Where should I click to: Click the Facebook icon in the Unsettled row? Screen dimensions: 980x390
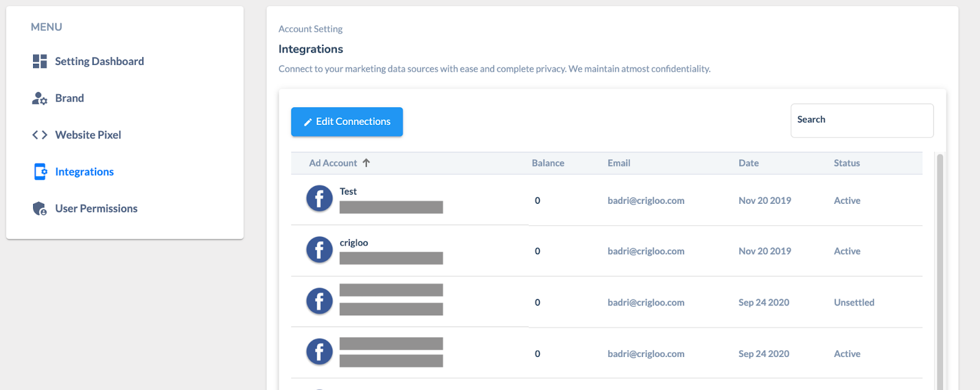click(319, 301)
